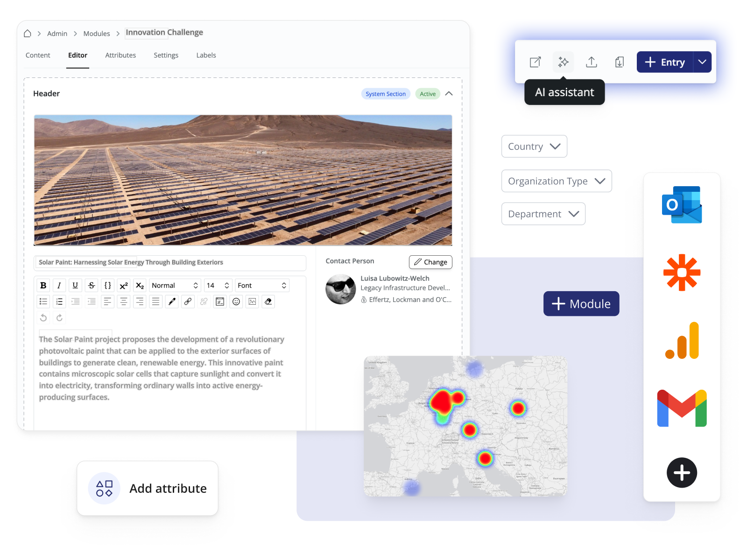
Task: Toggle underline formatting
Action: coord(75,286)
